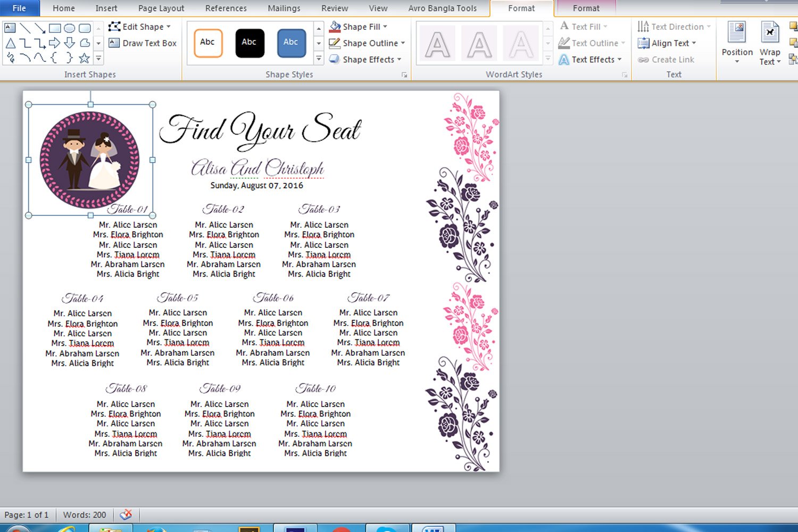Expand the Insert Shapes gallery More arrow
Image resolution: width=798 pixels, height=532 pixels.
pos(98,59)
